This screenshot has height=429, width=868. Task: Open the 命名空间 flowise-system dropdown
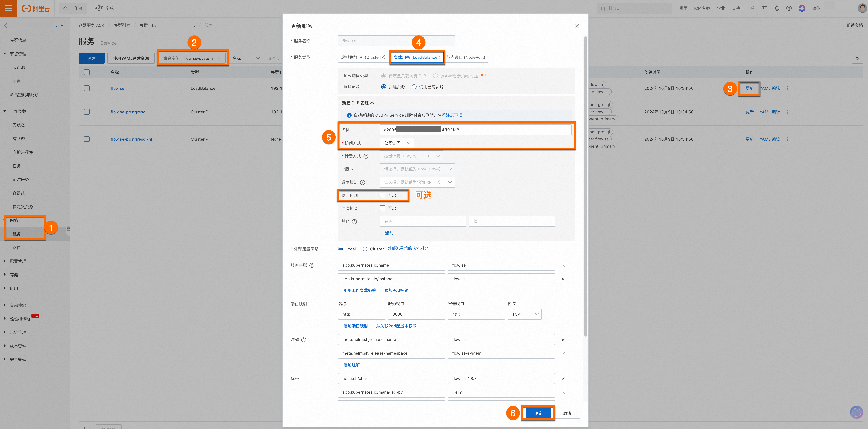[x=193, y=58]
